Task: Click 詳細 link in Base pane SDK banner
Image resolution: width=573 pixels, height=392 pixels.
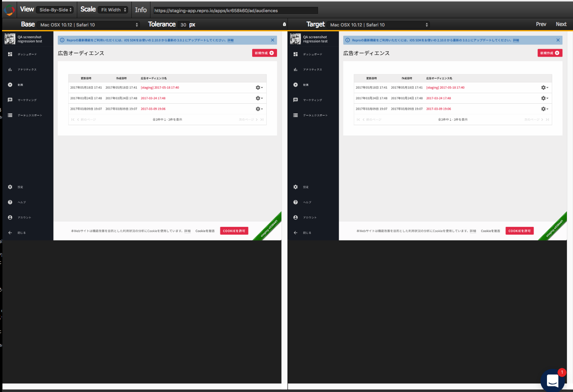Action: [231, 40]
